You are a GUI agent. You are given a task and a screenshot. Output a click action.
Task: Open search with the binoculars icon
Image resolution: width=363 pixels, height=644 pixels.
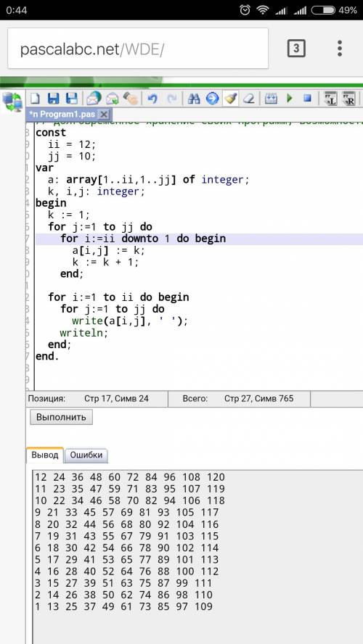point(194,99)
